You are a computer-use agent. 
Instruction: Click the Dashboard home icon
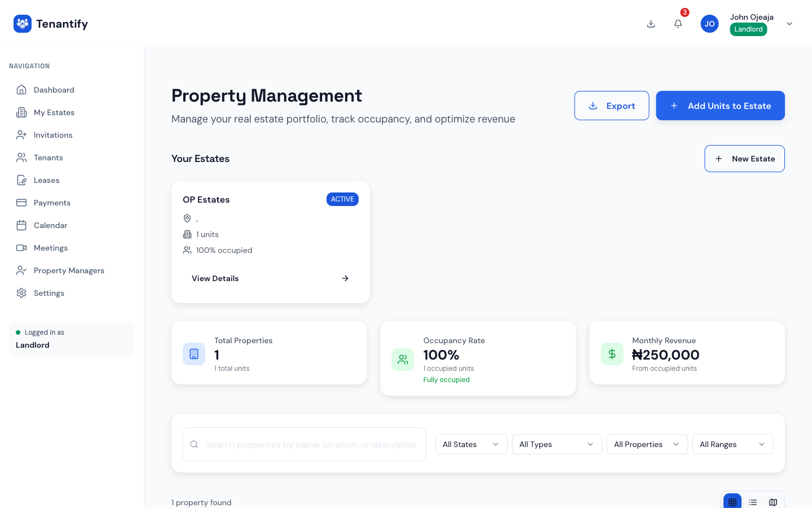[21, 90]
